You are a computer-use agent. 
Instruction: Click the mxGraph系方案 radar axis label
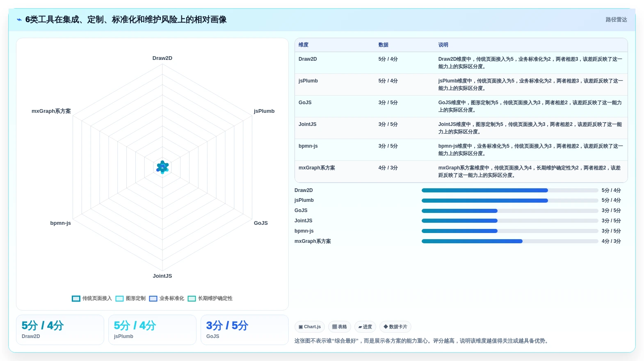(51, 111)
